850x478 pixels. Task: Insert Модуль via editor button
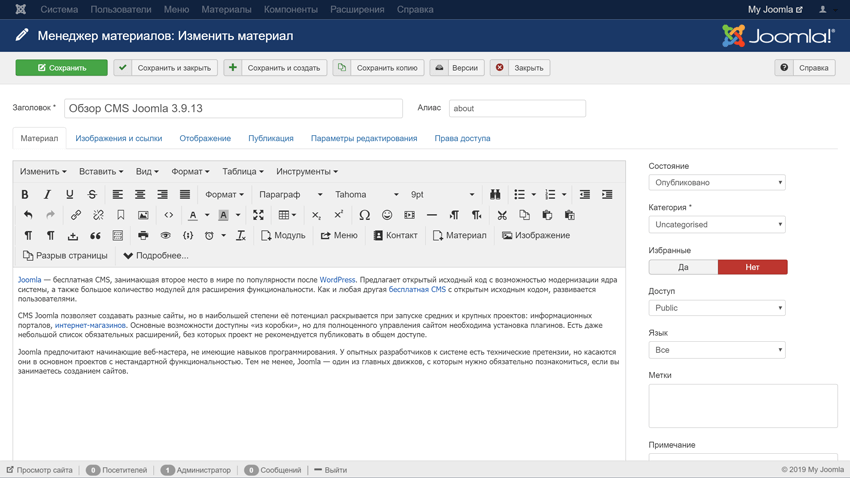pos(283,235)
